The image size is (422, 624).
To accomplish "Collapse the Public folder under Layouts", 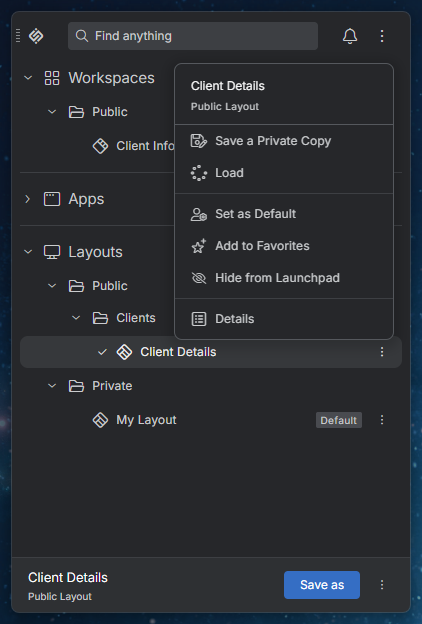I will point(52,286).
